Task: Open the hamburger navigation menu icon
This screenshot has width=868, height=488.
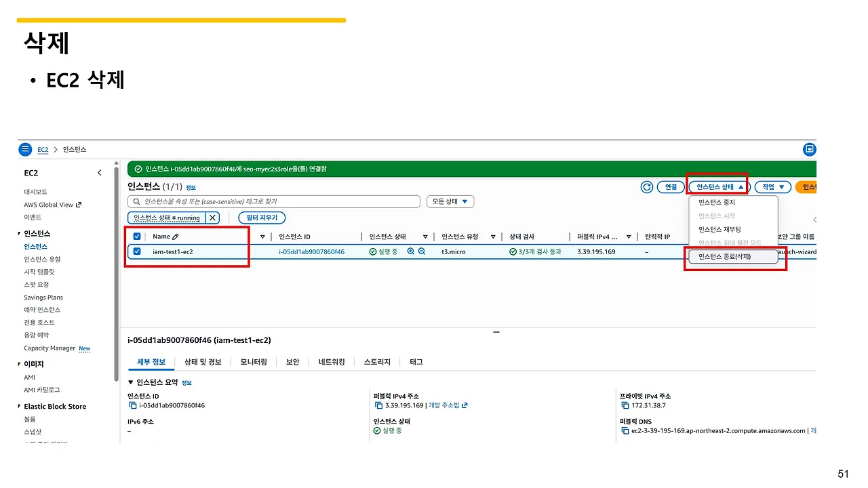Action: [x=25, y=149]
